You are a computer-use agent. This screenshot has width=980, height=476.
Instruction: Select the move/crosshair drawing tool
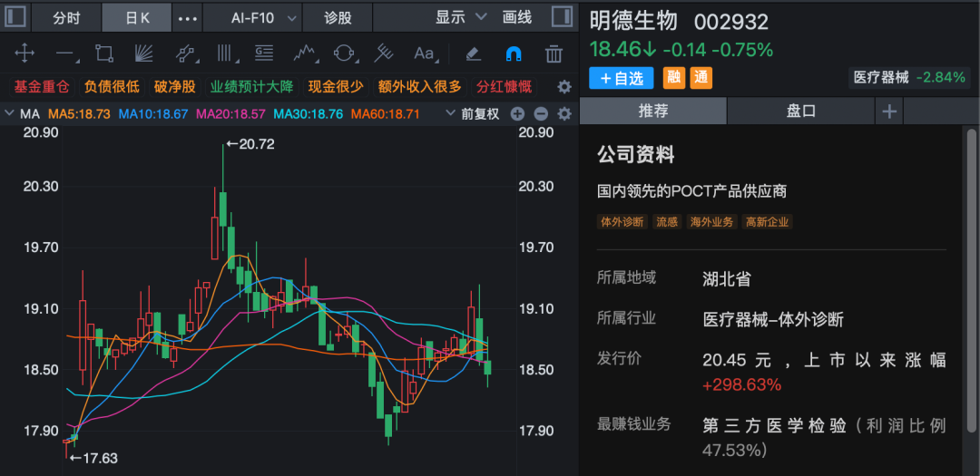click(24, 53)
